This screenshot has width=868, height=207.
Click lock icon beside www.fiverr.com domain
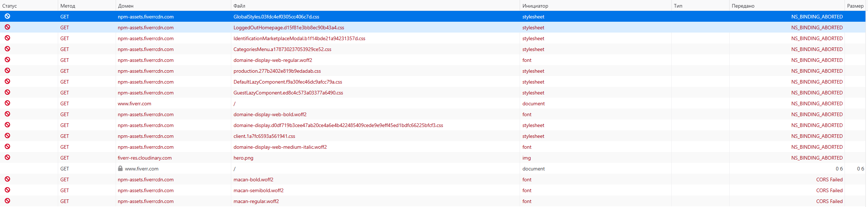120,169
